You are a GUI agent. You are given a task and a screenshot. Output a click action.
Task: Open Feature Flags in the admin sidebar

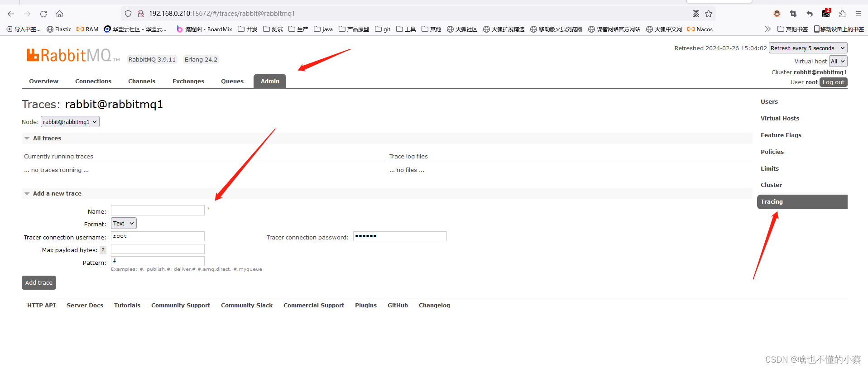[x=781, y=135]
